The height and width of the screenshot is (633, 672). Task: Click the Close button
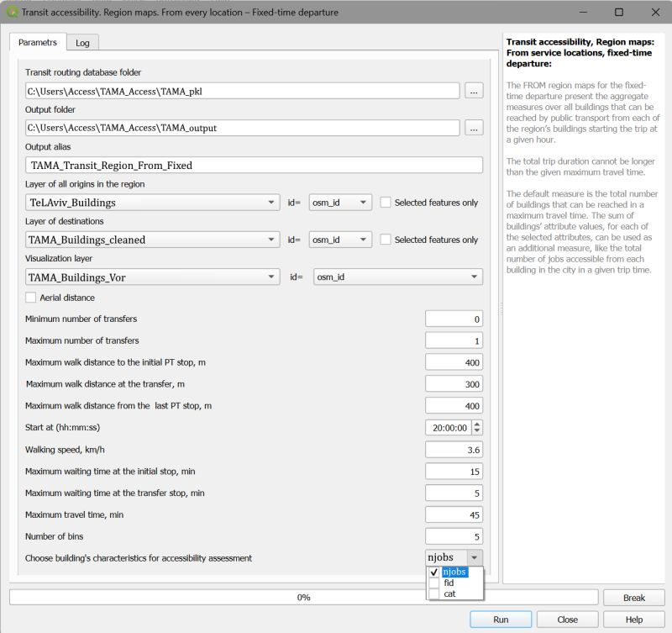click(568, 620)
